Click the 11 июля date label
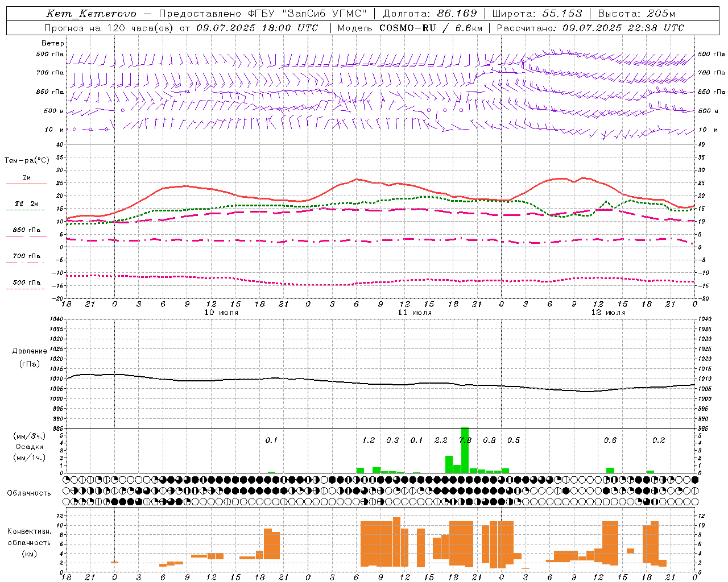 point(415,312)
